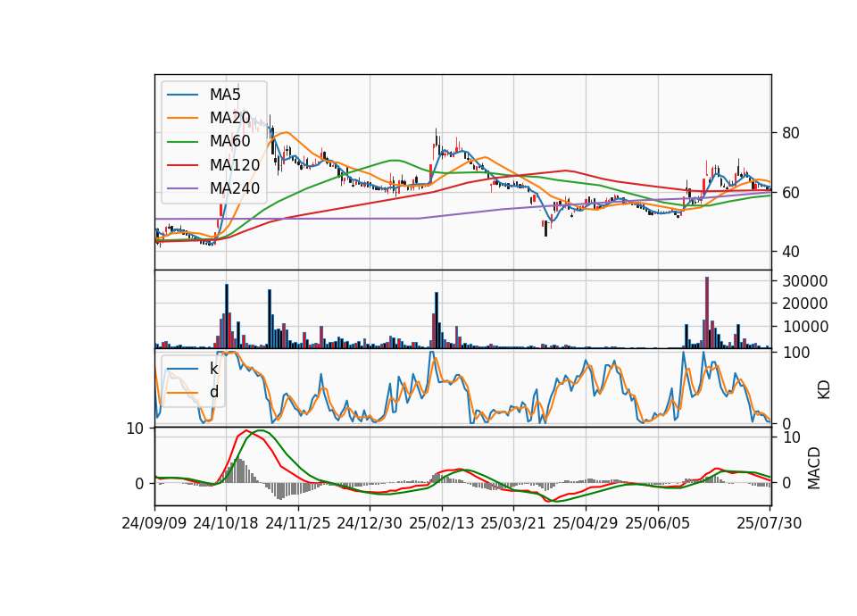Click the MA240 legend label
The image size is (857, 616).
(x=235, y=188)
